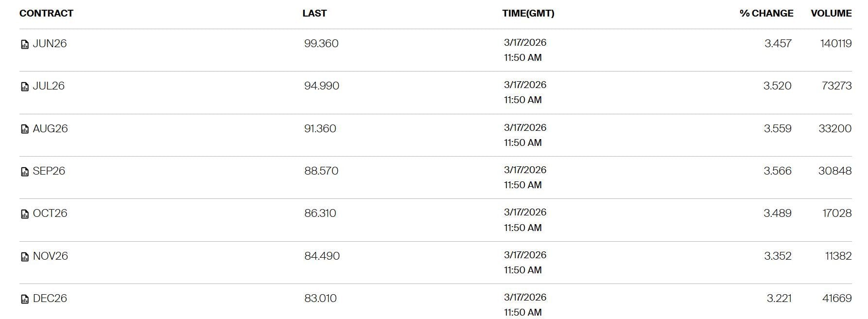The height and width of the screenshot is (319, 868).
Task: Click the chart icon beside JUN26
Action: click(25, 45)
